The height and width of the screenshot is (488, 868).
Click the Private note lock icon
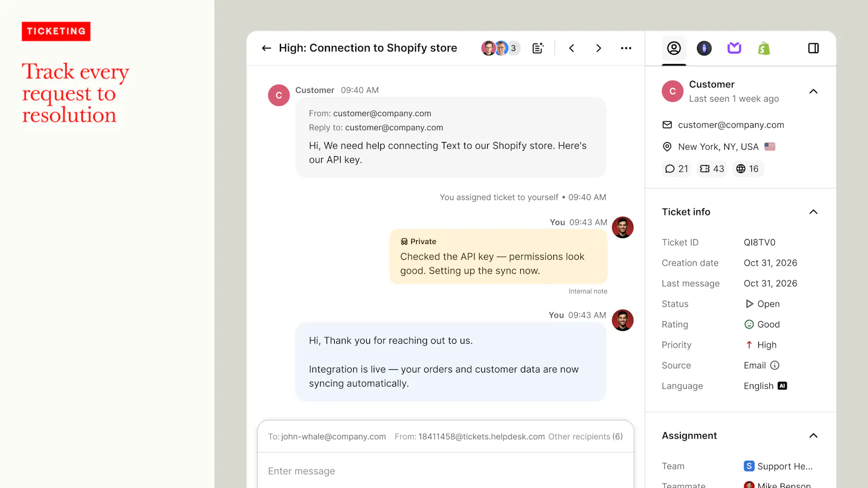(x=404, y=242)
